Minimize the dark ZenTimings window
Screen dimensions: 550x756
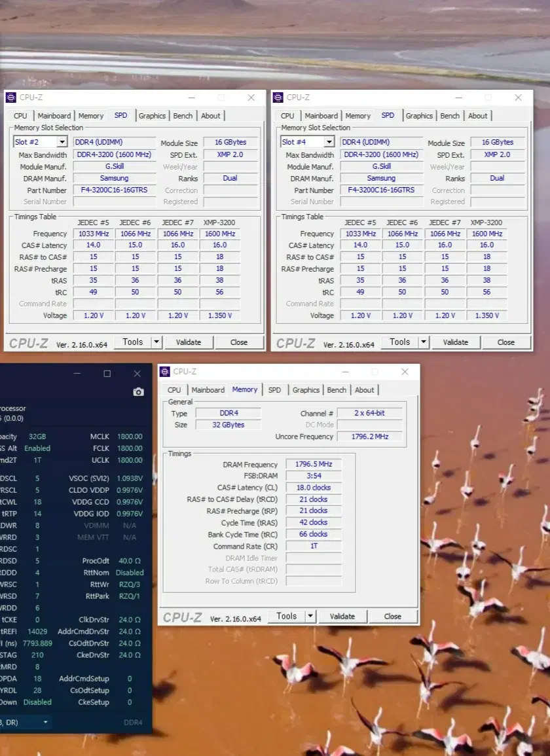point(77,374)
